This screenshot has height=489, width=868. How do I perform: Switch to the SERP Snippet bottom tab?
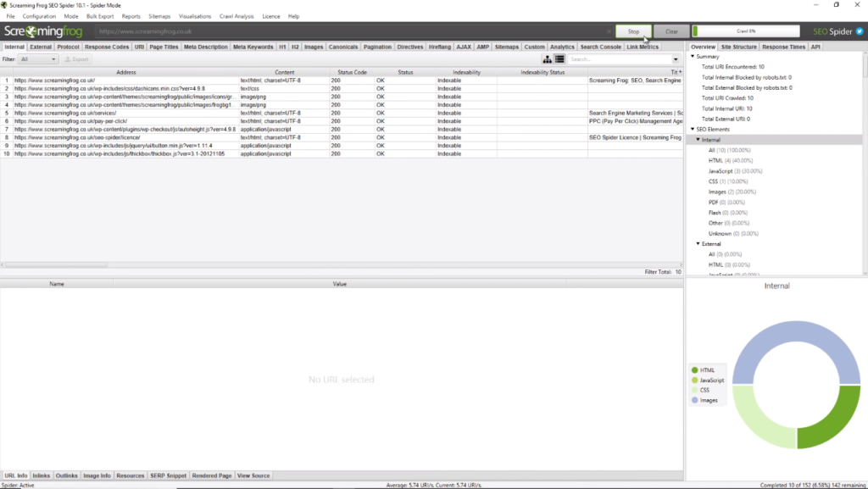(x=169, y=475)
